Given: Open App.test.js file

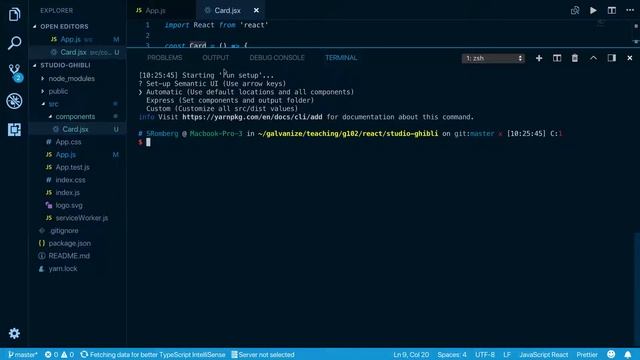Looking at the screenshot, I should pyautogui.click(x=72, y=167).
